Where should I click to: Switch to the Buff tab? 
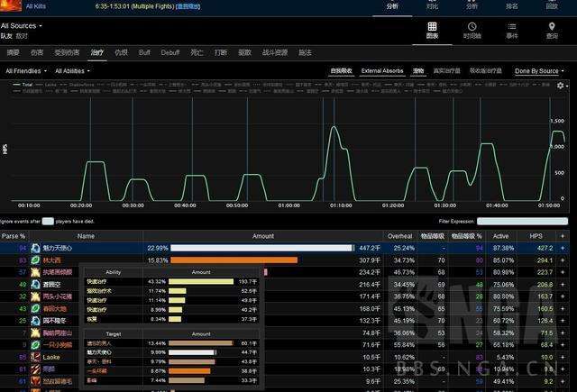(x=144, y=52)
